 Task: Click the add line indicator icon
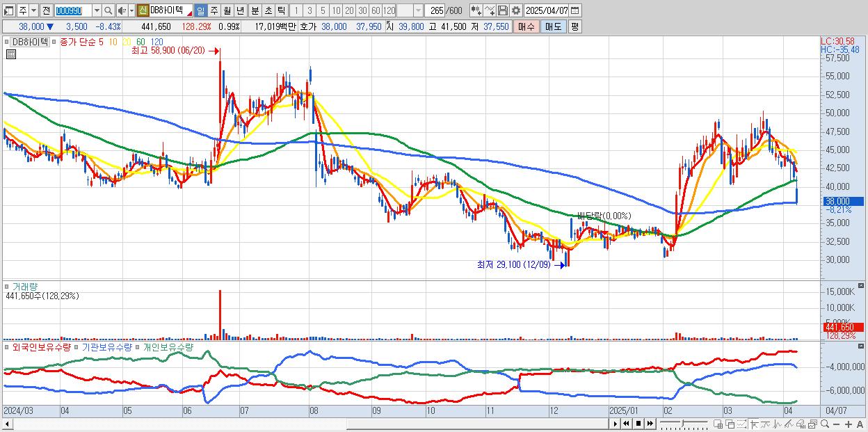click(490, 10)
